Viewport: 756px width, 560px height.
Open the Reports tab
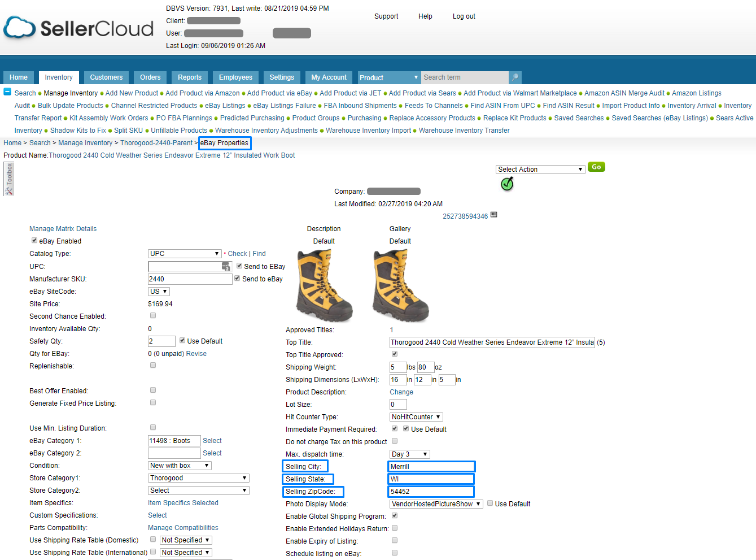tap(190, 77)
